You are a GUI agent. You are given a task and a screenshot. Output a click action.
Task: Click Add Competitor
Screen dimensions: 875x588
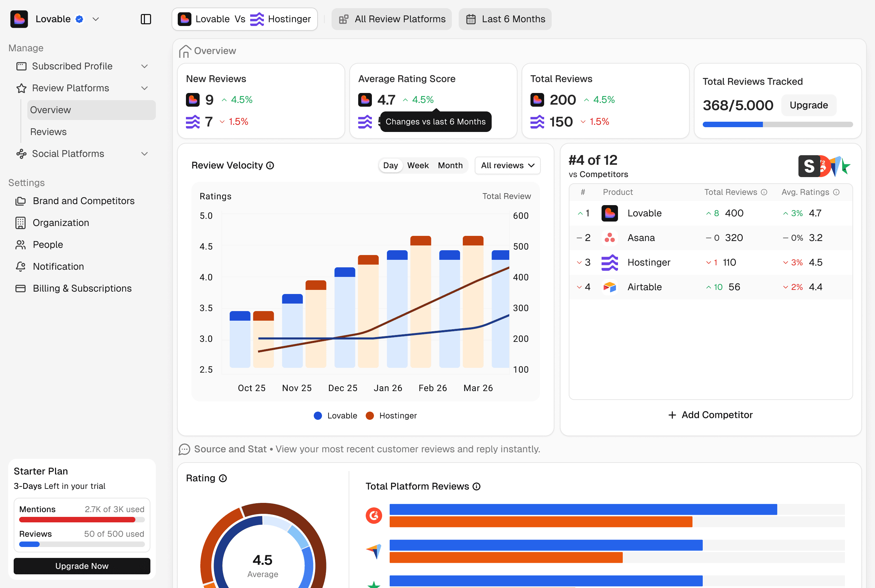(710, 415)
